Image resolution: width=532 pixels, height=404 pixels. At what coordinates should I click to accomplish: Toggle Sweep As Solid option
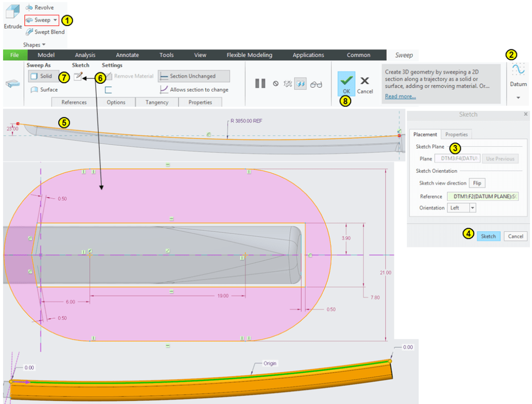point(41,76)
